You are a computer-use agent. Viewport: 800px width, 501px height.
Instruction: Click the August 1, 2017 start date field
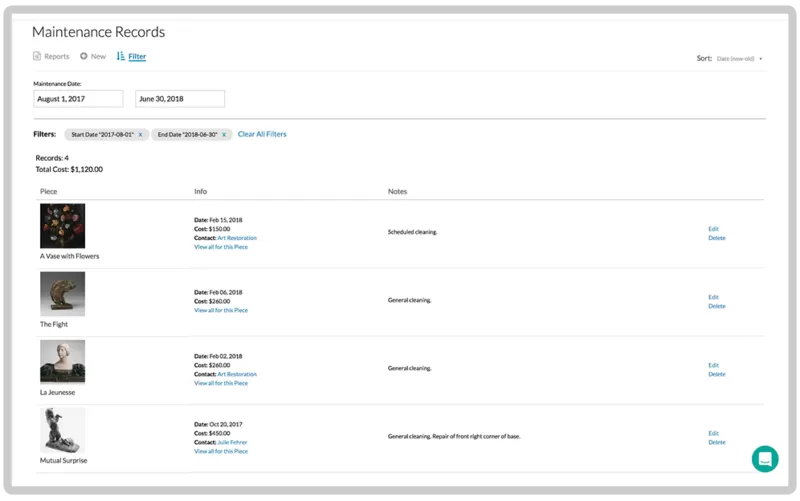pos(78,99)
